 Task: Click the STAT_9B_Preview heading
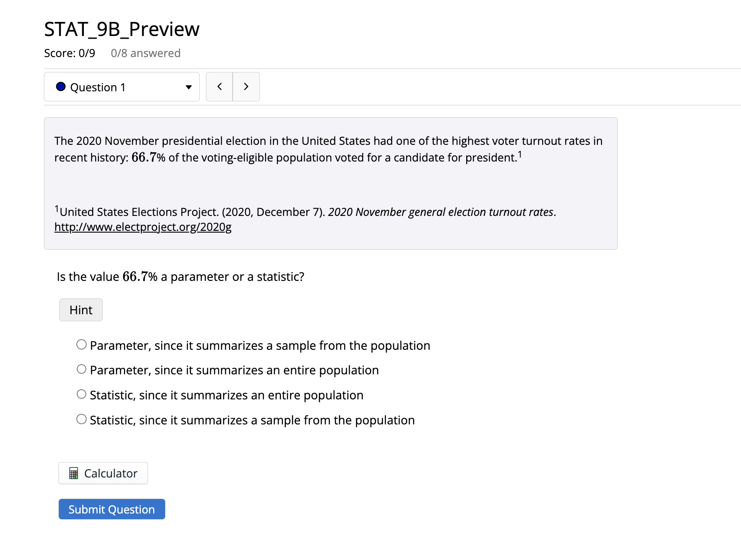pyautogui.click(x=122, y=29)
